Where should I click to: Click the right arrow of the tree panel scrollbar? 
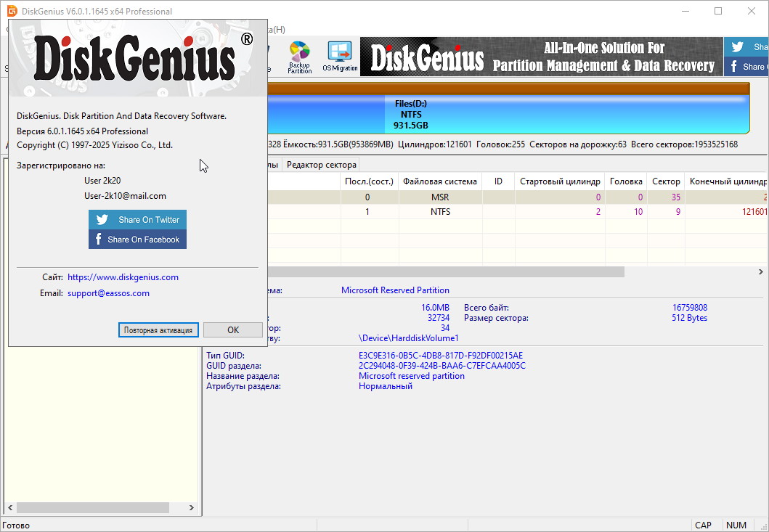192,507
